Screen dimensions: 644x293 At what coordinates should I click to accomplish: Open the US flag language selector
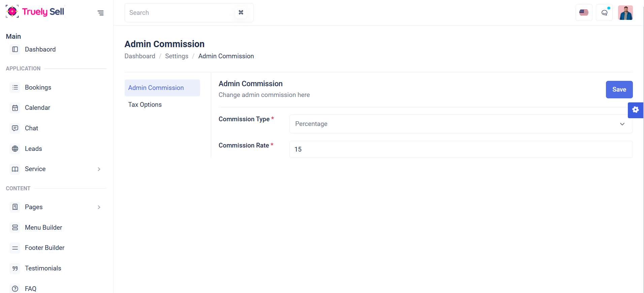click(x=584, y=13)
